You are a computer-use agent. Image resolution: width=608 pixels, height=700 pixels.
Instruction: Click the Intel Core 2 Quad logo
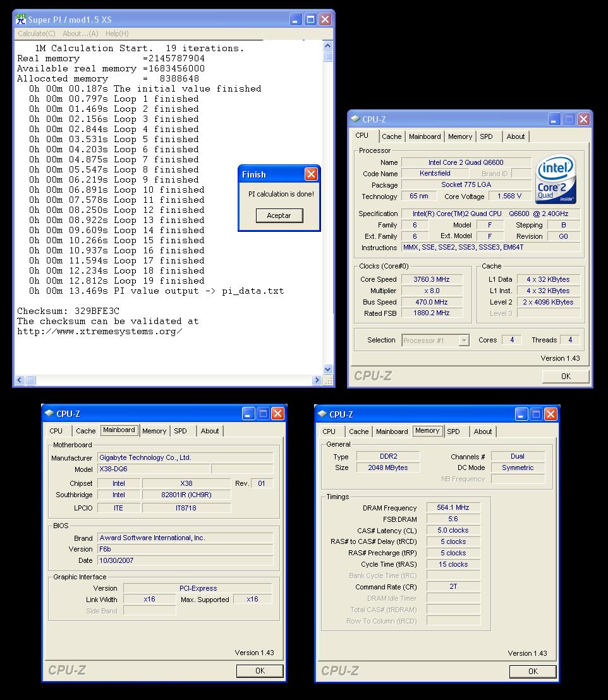[556, 179]
